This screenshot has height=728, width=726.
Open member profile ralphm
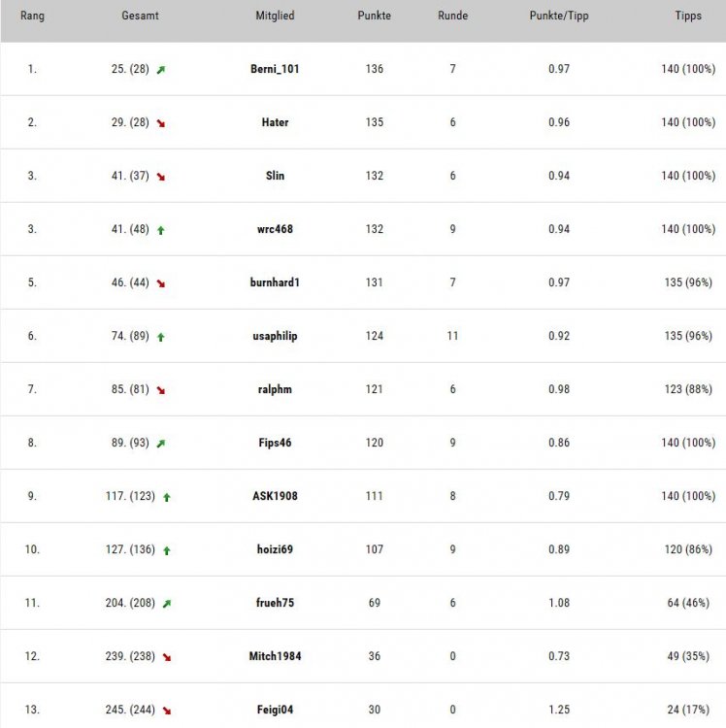[275, 389]
